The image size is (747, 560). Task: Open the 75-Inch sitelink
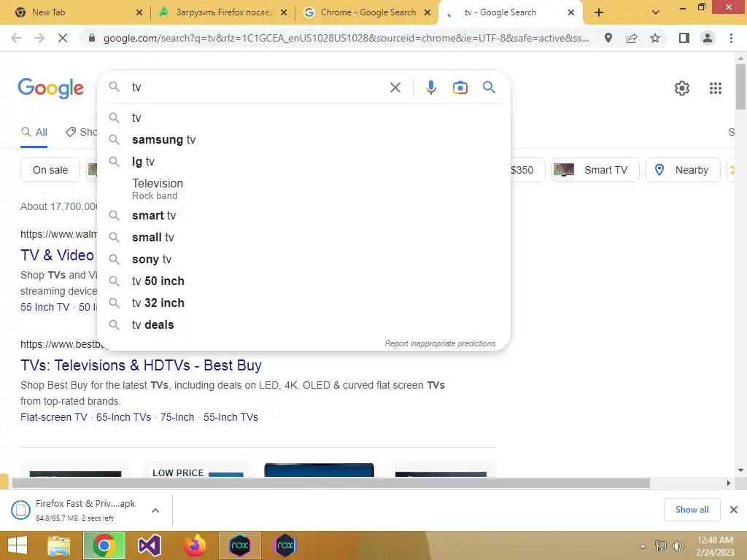[177, 417]
